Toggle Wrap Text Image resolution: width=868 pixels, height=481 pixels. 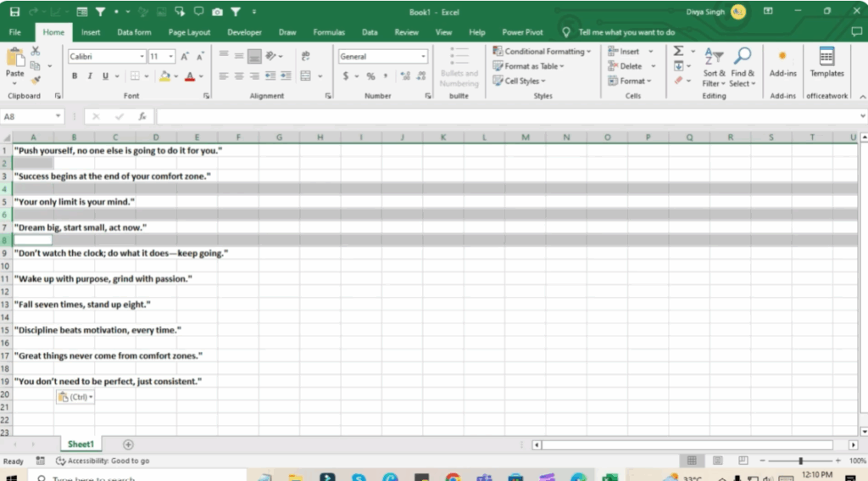pos(305,56)
